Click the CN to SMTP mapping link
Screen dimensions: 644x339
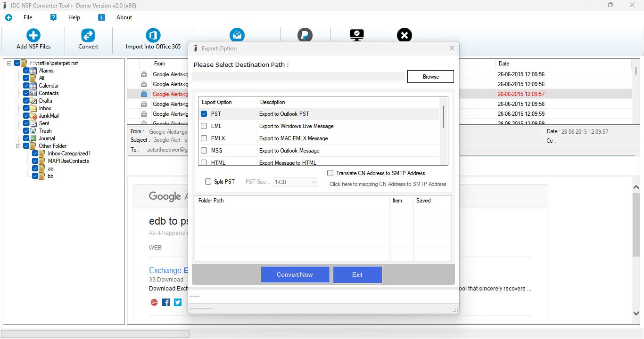[388, 184]
